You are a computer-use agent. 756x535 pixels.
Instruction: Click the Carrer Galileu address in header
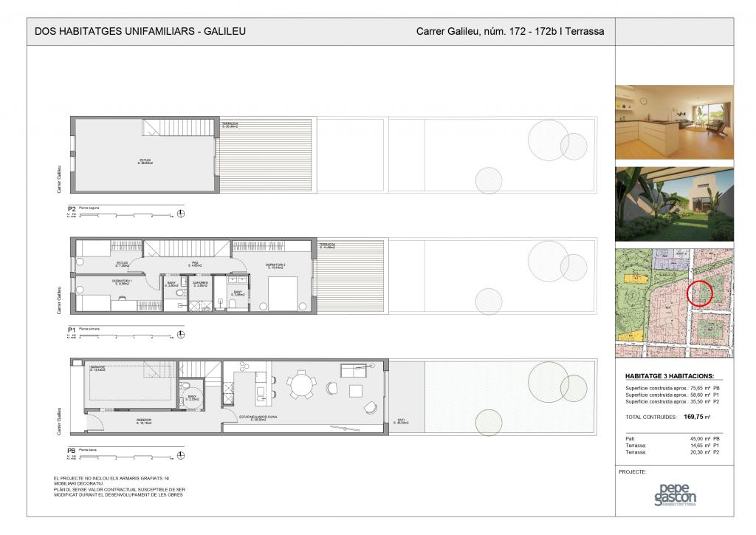click(x=510, y=32)
